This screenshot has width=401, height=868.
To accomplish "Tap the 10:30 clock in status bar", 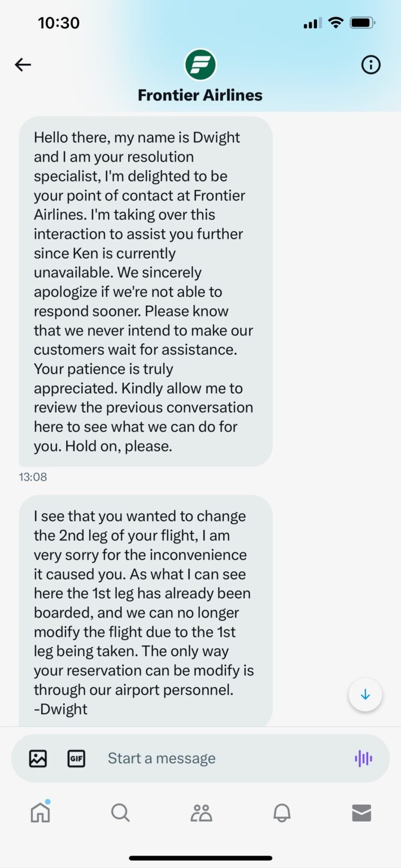I will click(x=60, y=23).
